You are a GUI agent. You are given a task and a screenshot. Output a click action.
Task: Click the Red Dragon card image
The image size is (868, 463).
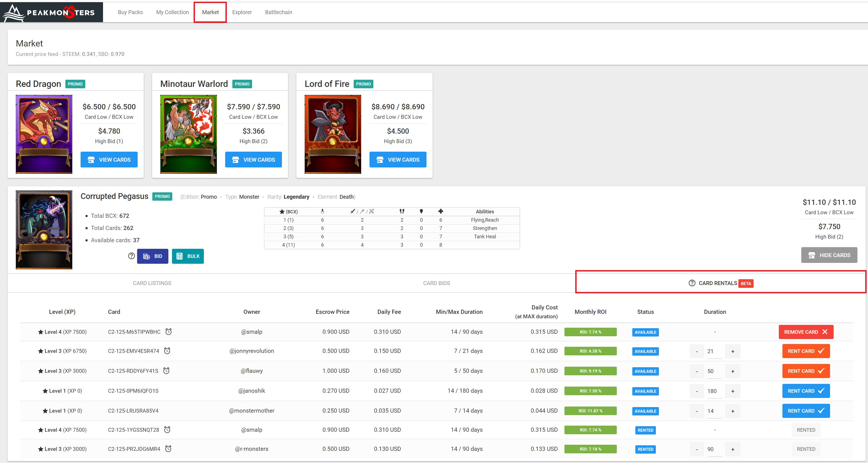click(x=44, y=134)
